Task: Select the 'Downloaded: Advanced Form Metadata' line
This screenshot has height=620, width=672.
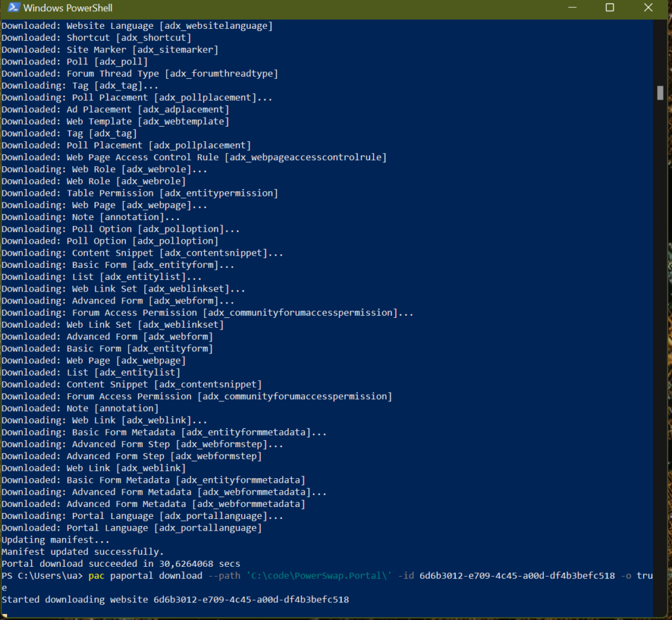Action: click(x=154, y=504)
